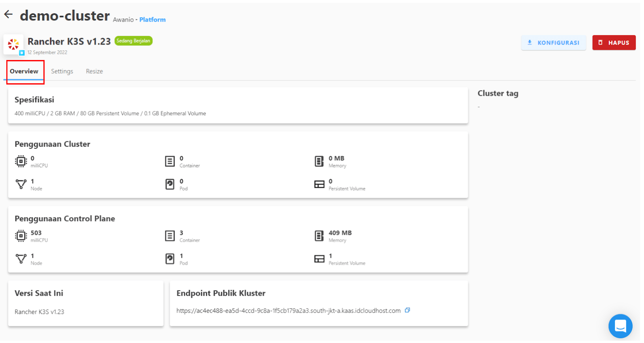
Task: Click the Control Plane Memory icon
Action: tap(319, 236)
